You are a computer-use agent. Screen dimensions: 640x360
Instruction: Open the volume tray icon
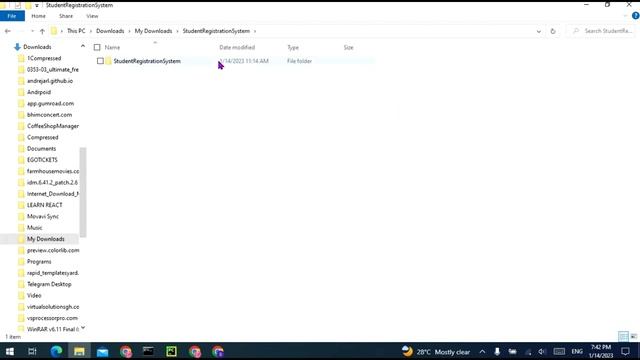(x=542, y=352)
